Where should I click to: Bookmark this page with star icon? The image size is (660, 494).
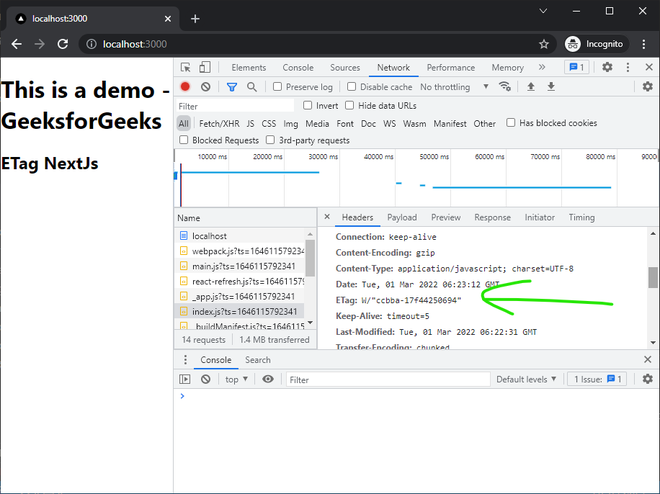[544, 44]
